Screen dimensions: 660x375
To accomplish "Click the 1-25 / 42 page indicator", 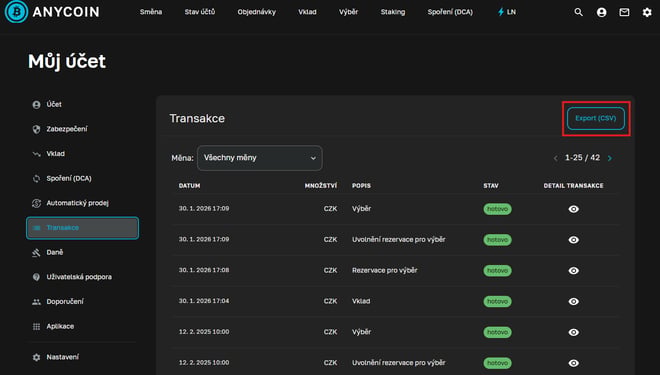I will click(x=582, y=158).
